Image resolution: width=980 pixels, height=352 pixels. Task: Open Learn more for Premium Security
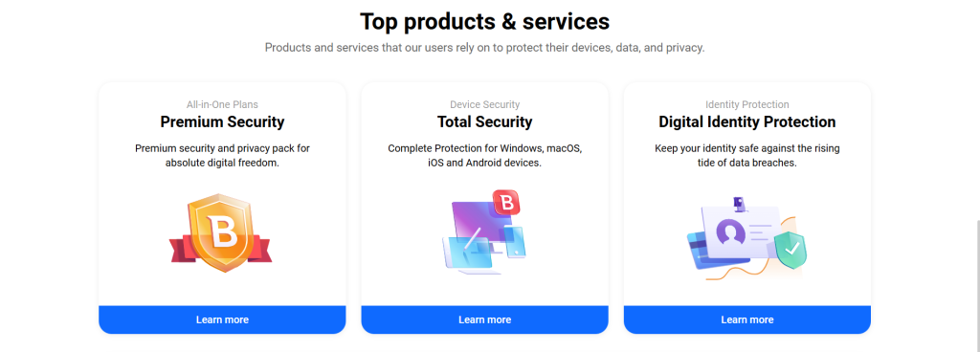[222, 319]
